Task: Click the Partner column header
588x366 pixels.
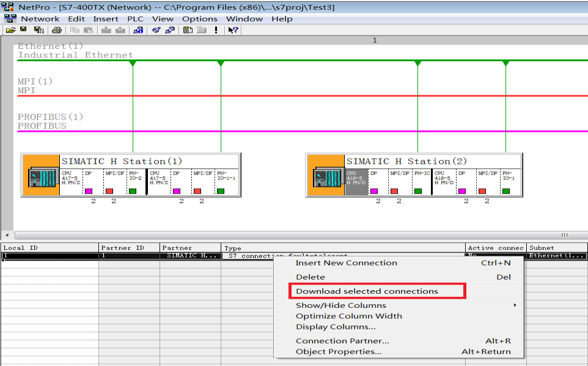Action: coord(191,248)
